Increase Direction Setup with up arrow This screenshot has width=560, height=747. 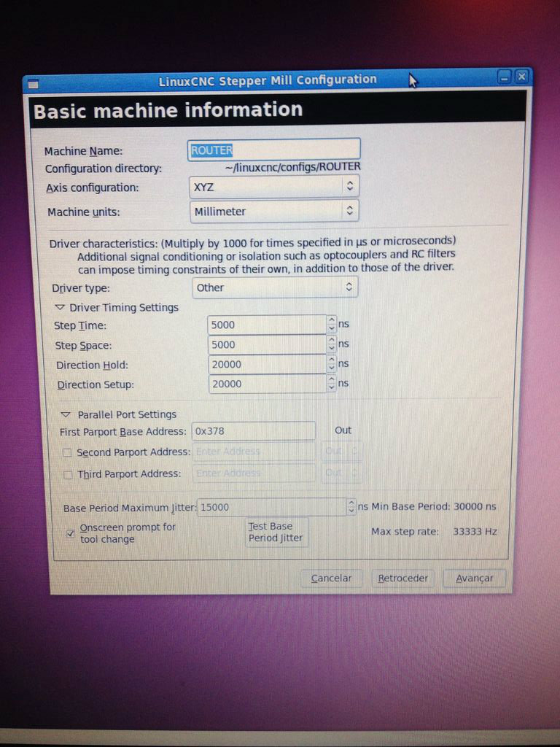tap(332, 379)
